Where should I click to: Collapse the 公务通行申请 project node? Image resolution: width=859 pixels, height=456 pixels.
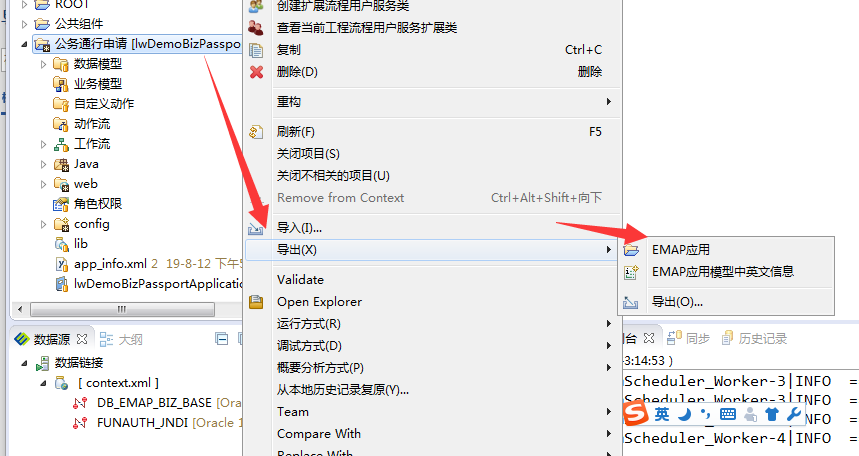24,44
